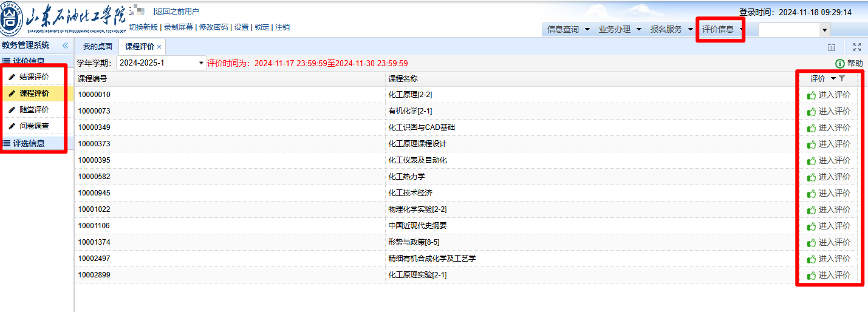Open the top-right search combo box arrow

click(x=824, y=30)
